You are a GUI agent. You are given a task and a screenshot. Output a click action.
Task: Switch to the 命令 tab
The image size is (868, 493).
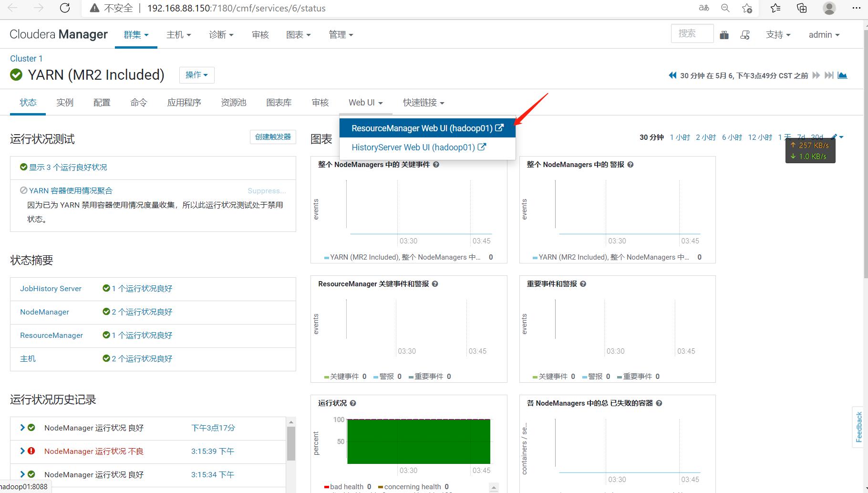click(x=139, y=103)
